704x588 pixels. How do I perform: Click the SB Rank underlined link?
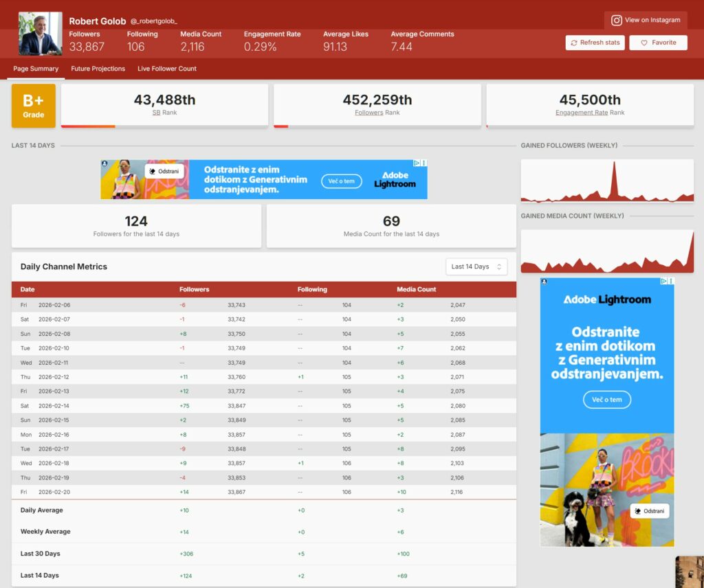coord(156,113)
